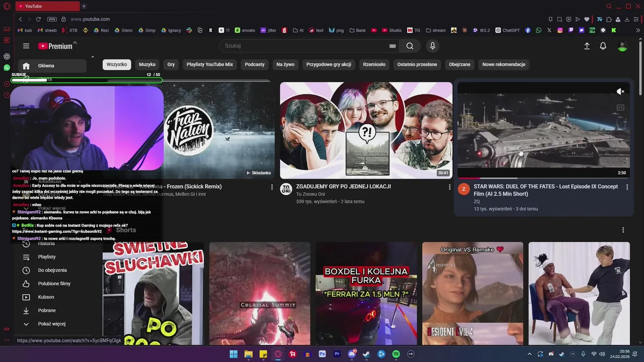644x362 pixels.
Task: Open the YouTube hamburger guide menu
Action: pyautogui.click(x=26, y=46)
